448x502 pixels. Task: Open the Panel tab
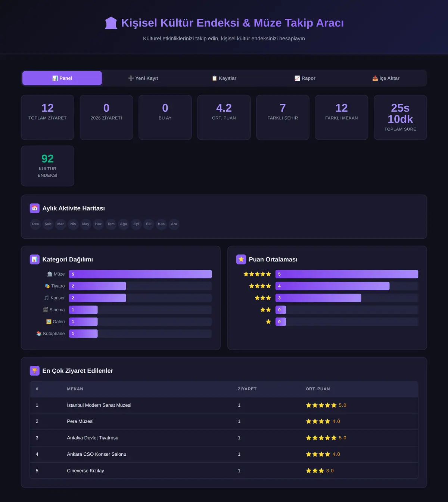pos(62,78)
